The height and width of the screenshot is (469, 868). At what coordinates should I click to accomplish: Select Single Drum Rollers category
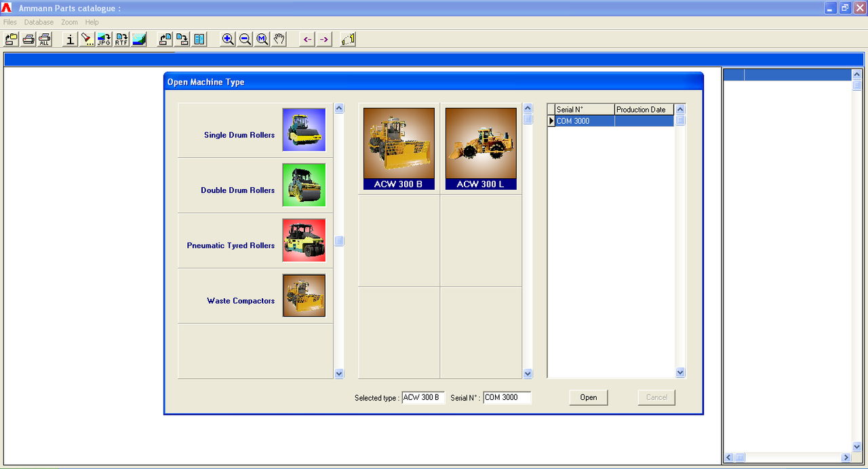coord(255,130)
